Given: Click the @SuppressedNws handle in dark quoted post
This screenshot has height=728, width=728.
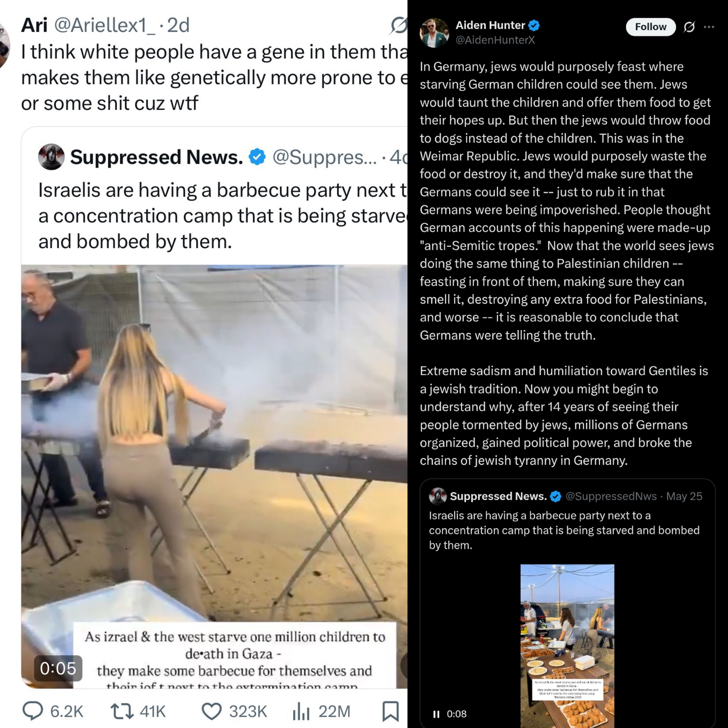Looking at the screenshot, I should pyautogui.click(x=611, y=496).
